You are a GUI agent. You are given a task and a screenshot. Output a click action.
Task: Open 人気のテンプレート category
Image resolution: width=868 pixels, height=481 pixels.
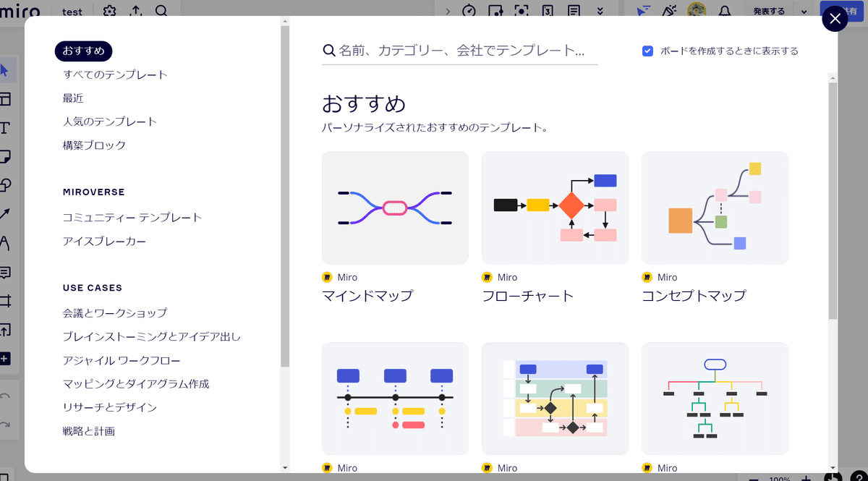coord(110,122)
